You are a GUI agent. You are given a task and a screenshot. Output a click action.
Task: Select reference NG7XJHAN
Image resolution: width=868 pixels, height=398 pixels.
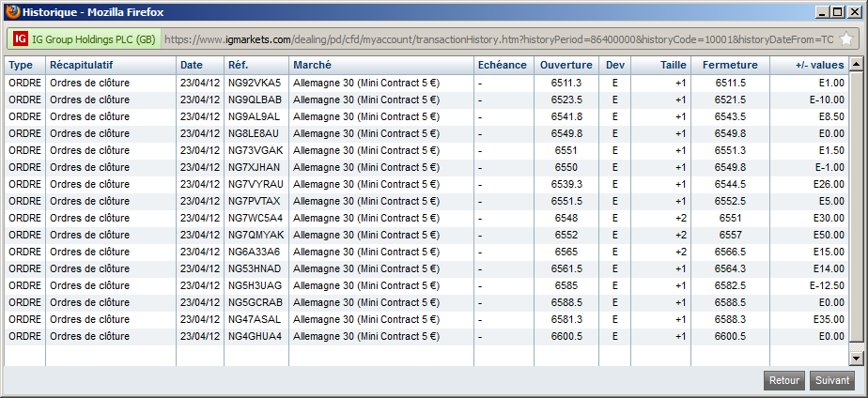[254, 167]
